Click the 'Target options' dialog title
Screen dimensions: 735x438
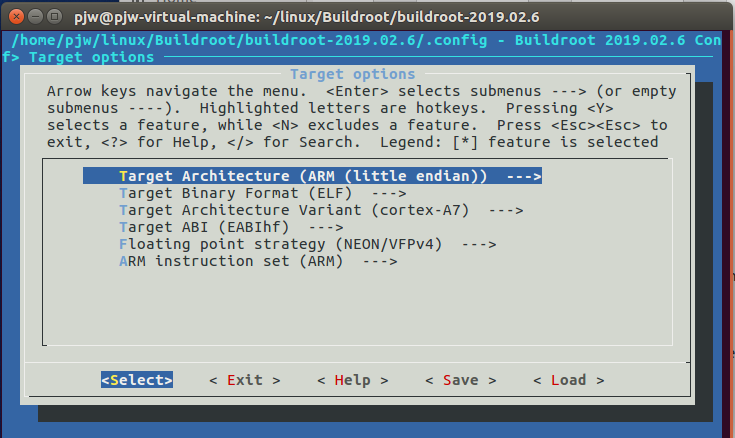(352, 74)
